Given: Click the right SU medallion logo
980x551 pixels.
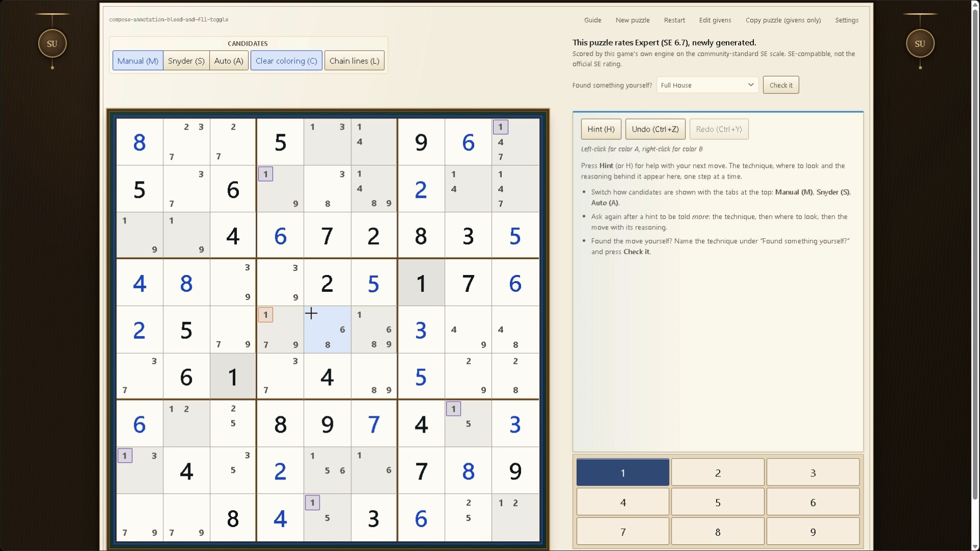Looking at the screenshot, I should coord(920,43).
